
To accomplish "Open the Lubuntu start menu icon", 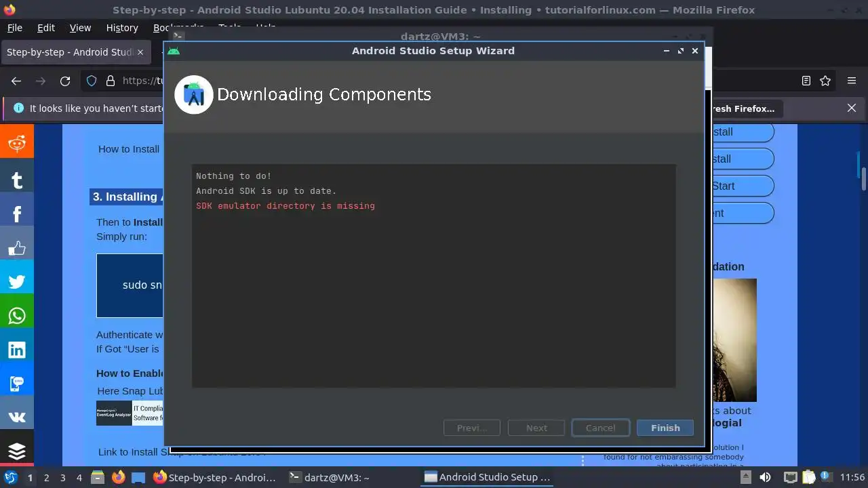I will tap(10, 477).
